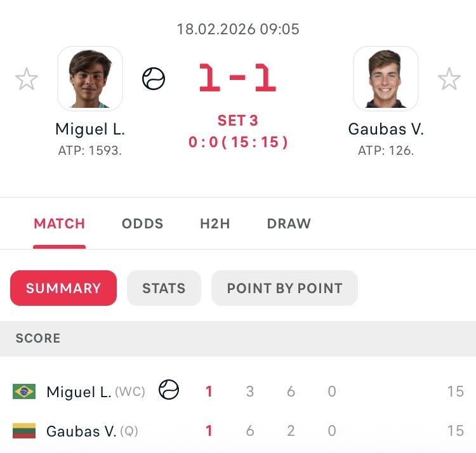Open the ODDS tab
The width and height of the screenshot is (476, 453).
[x=142, y=224]
